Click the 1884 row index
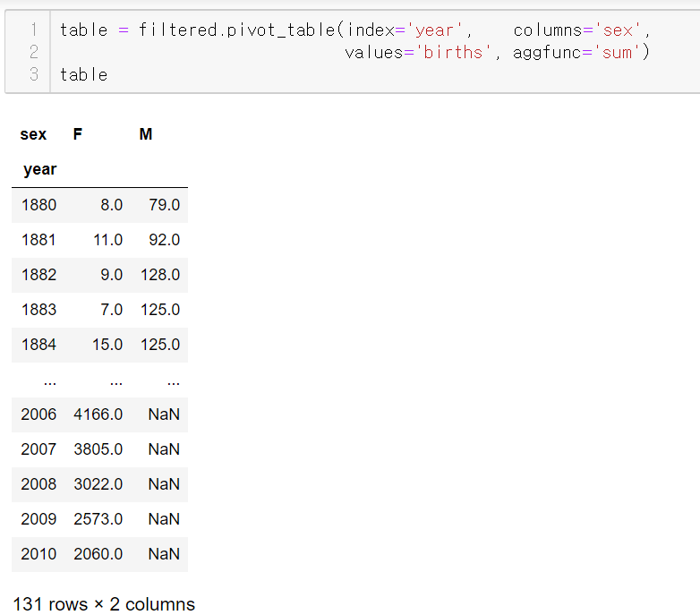The width and height of the screenshot is (700, 615). click(38, 345)
